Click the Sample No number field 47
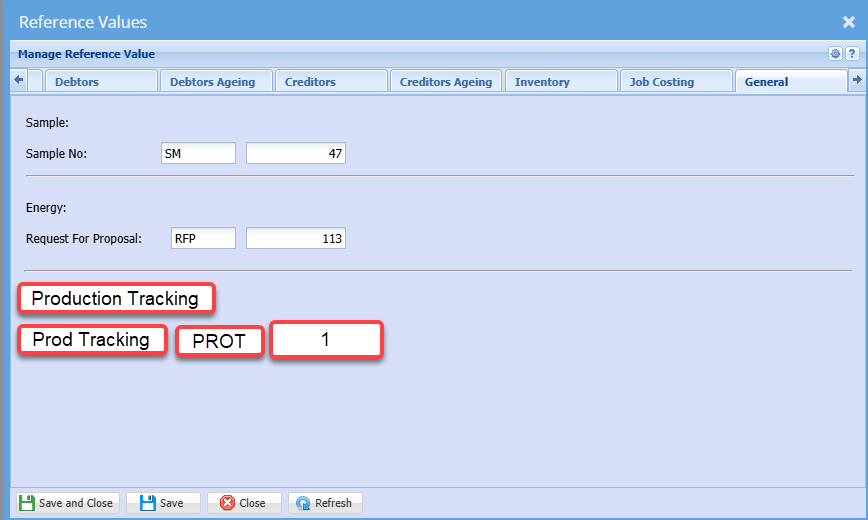868x520 pixels. tap(296, 153)
